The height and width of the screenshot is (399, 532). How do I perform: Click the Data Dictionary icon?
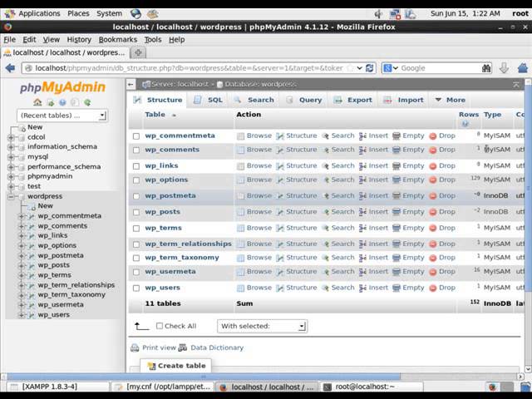pyautogui.click(x=183, y=347)
